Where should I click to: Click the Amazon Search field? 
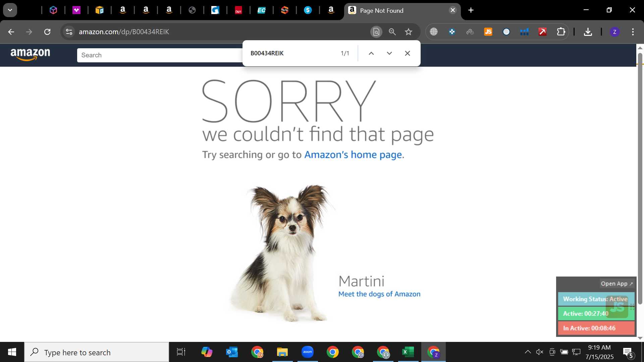pos(160,55)
